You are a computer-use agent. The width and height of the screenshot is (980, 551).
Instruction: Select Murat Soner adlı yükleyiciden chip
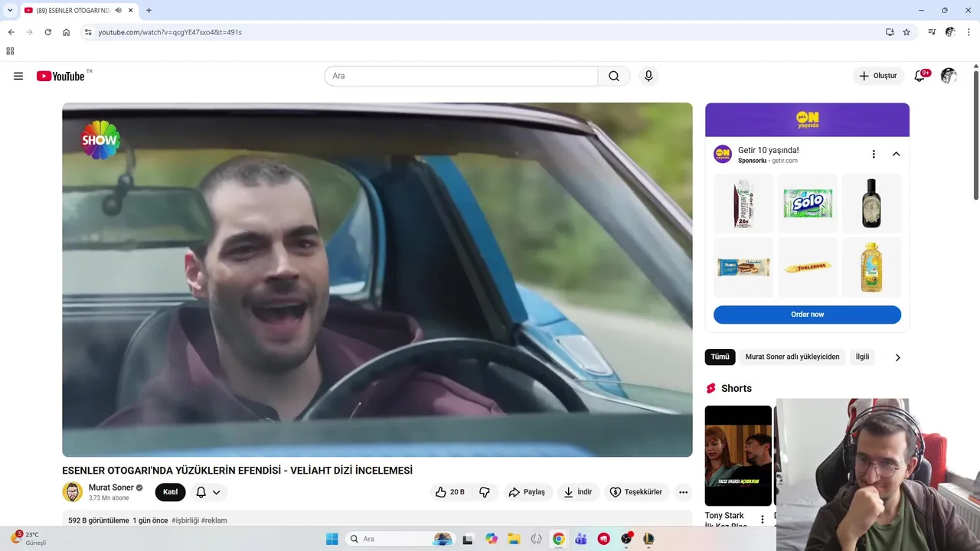click(x=792, y=357)
